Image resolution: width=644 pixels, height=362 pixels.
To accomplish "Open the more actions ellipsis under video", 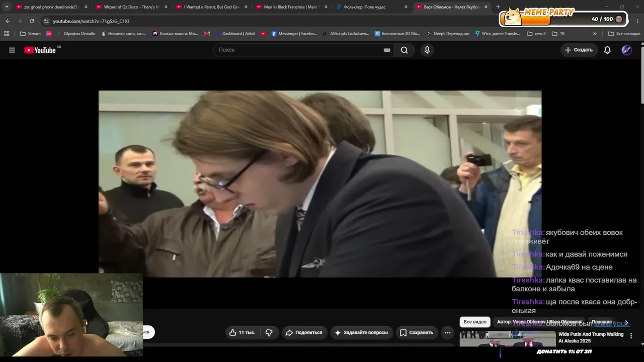I will coord(447,332).
